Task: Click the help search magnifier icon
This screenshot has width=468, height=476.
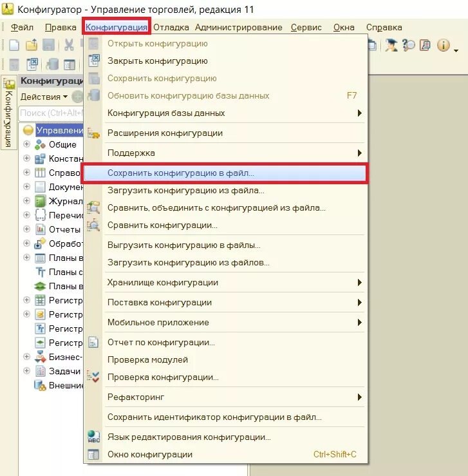Action: [x=409, y=45]
